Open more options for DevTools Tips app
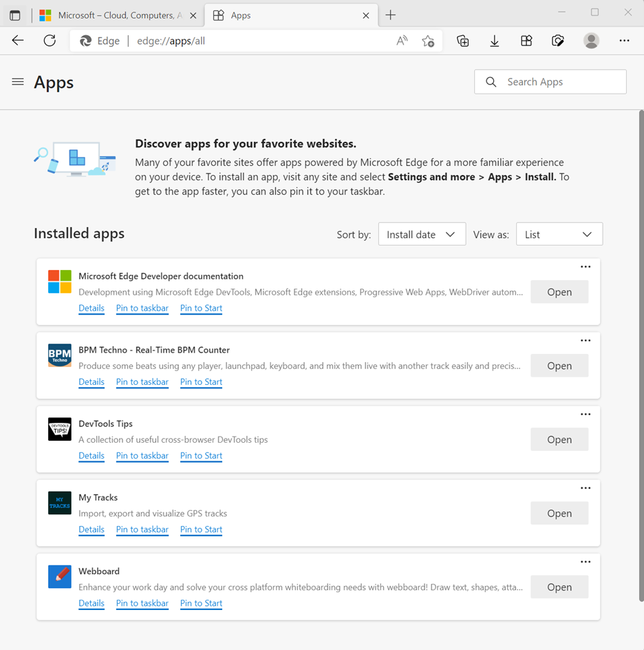The image size is (644, 650). tap(586, 414)
